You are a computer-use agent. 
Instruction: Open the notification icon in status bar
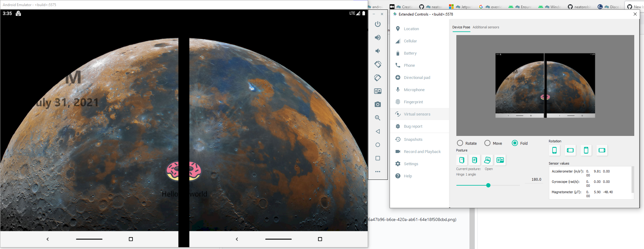click(18, 13)
